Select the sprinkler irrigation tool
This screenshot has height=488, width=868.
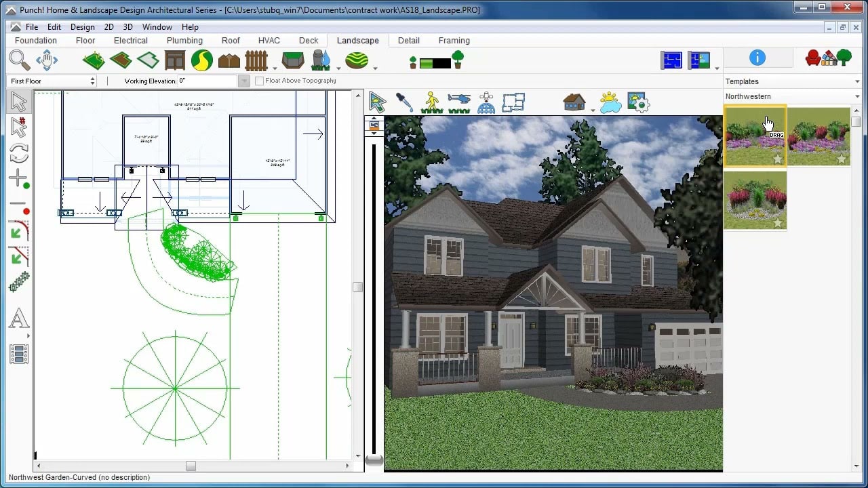point(320,61)
